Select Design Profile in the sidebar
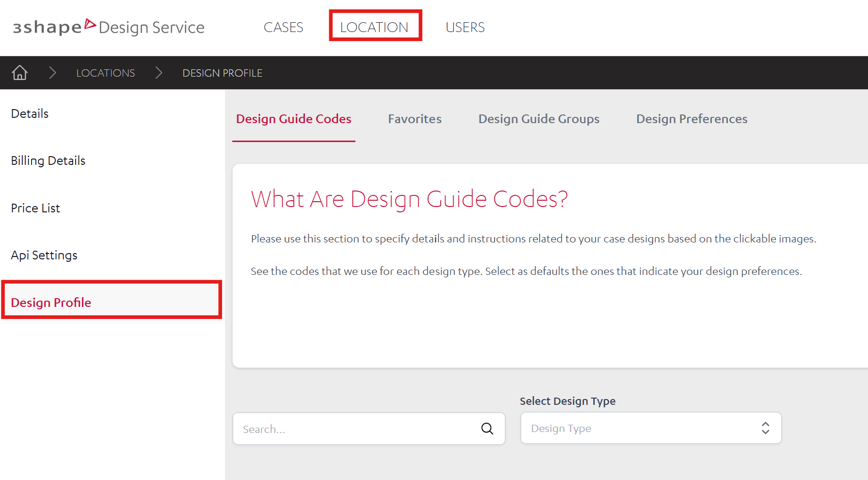Image resolution: width=868 pixels, height=480 pixels. click(112, 302)
